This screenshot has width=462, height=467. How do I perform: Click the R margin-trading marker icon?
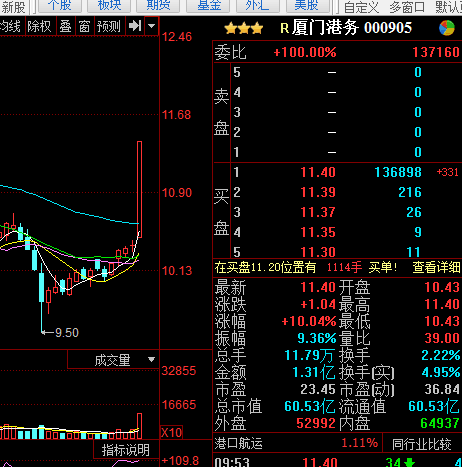[x=284, y=28]
